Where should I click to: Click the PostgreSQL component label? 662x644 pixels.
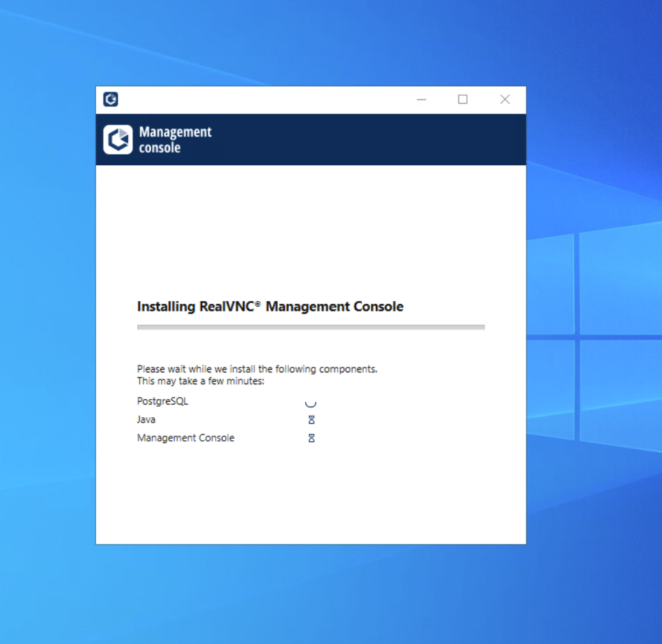coord(162,401)
